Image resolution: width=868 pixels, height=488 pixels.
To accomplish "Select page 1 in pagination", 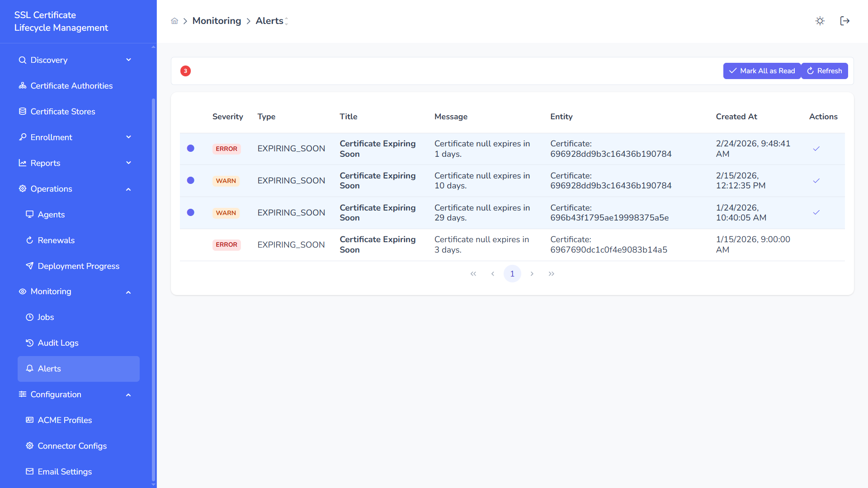I will [512, 274].
